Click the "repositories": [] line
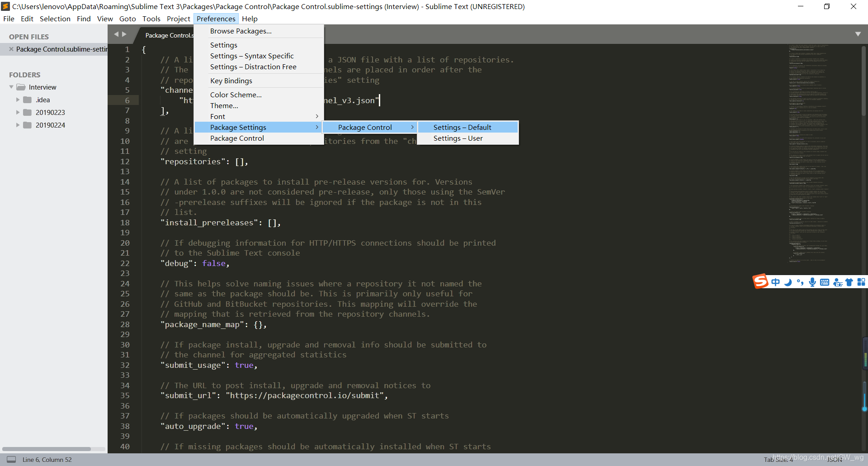The image size is (868, 466). pyautogui.click(x=204, y=162)
